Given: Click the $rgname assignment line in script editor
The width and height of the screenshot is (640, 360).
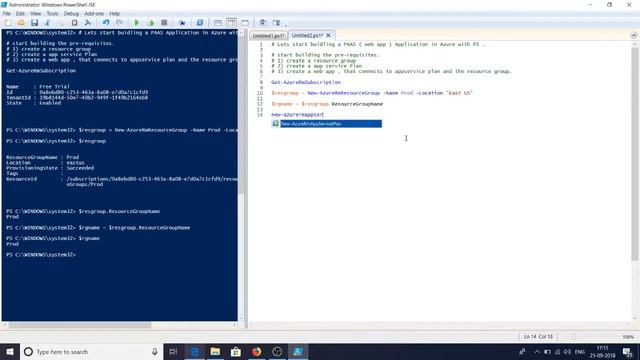Looking at the screenshot, I should [327, 104].
